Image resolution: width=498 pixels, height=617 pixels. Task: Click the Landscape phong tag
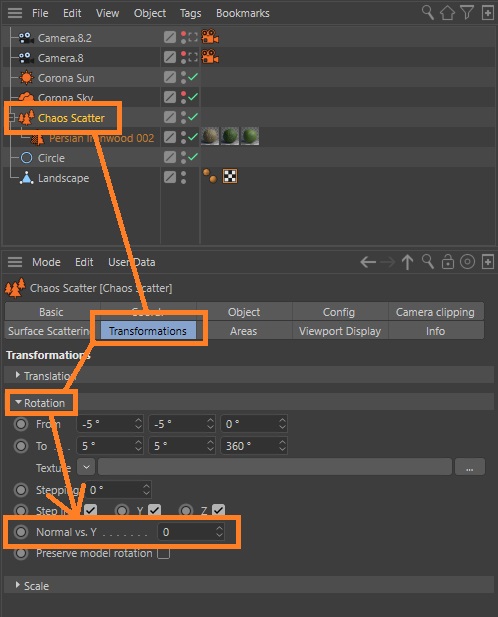[210, 176]
